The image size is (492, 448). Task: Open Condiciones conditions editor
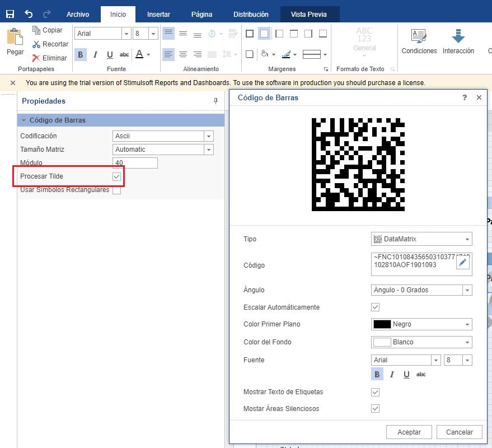pyautogui.click(x=419, y=42)
